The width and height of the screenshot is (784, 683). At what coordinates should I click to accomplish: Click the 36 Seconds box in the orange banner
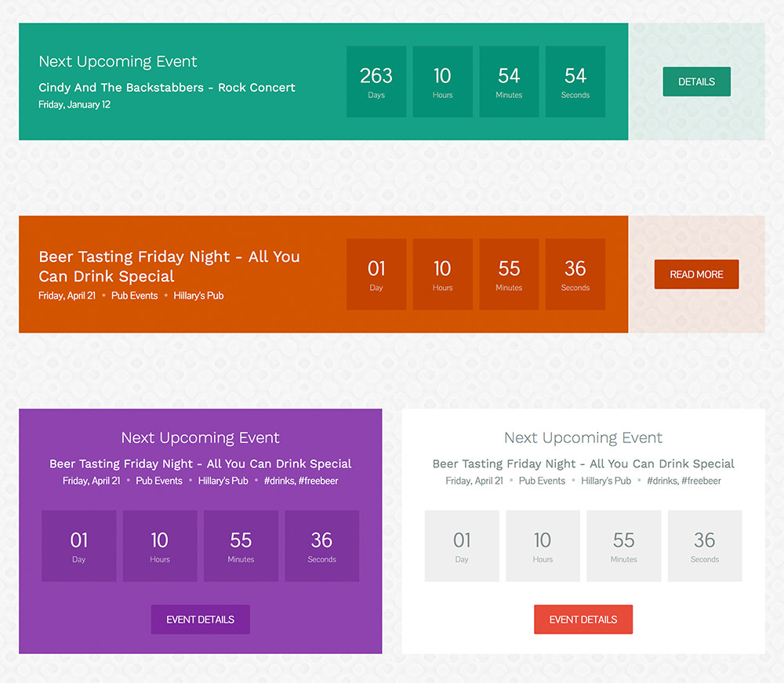click(575, 274)
